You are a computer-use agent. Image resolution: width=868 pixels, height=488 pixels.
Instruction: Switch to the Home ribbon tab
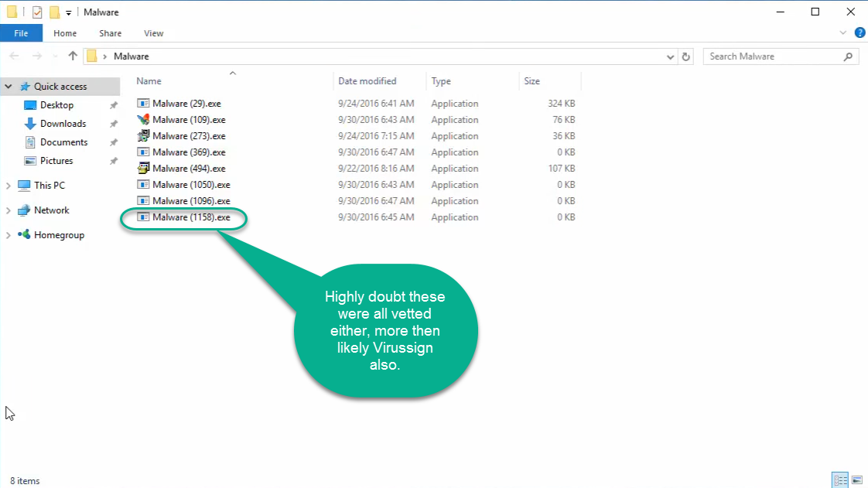pos(65,33)
